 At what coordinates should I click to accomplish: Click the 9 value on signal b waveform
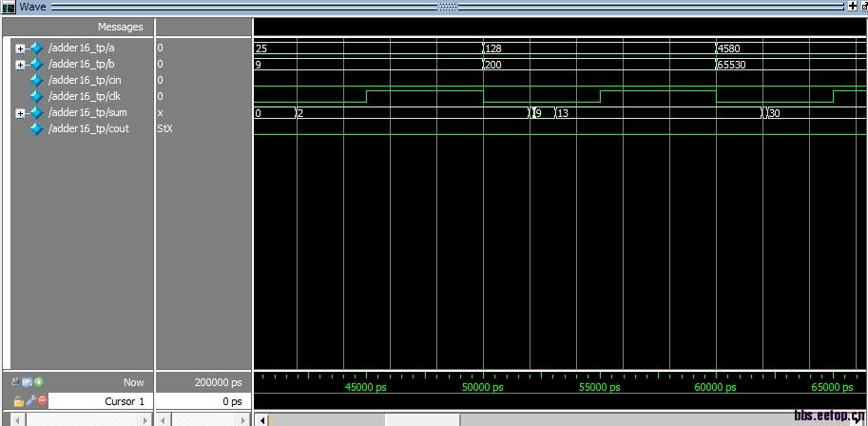(258, 65)
